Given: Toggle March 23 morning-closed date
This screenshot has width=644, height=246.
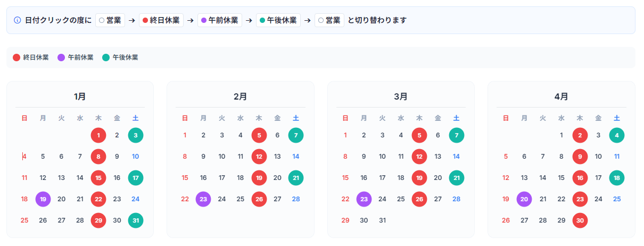Looking at the screenshot, I should [364, 199].
